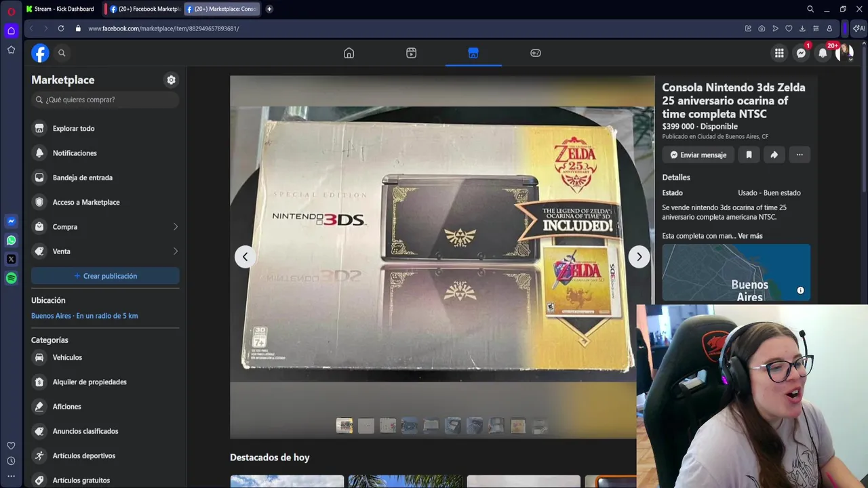Open Facebook notifications bell

click(x=823, y=53)
